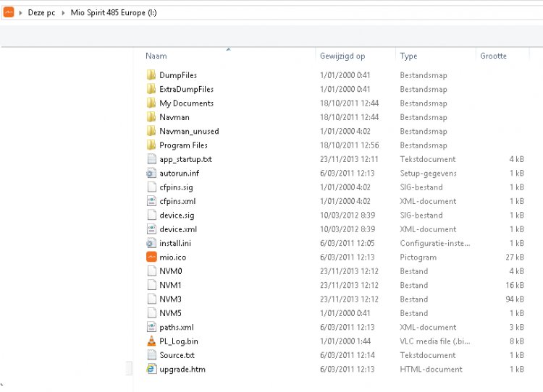Select the NVM1 file icon
The image size is (543, 392).
[151, 285]
